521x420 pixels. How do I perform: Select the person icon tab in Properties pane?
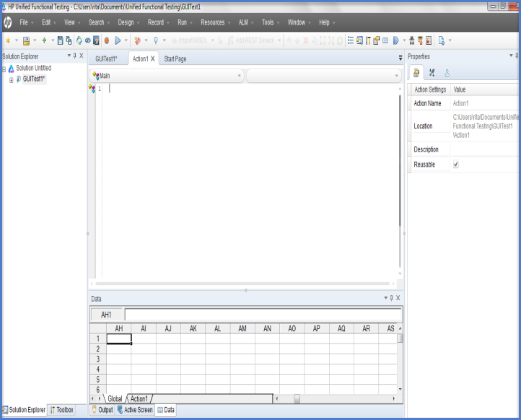tap(447, 73)
